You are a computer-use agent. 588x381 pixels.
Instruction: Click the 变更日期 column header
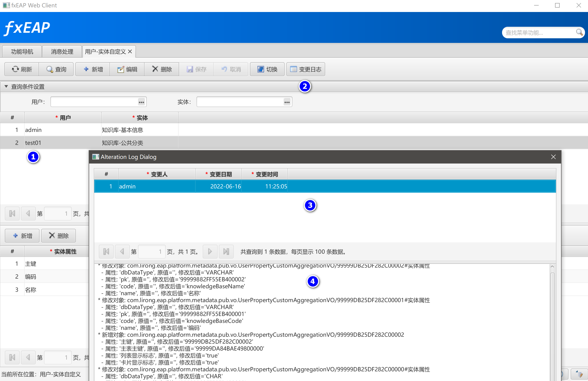(218, 174)
